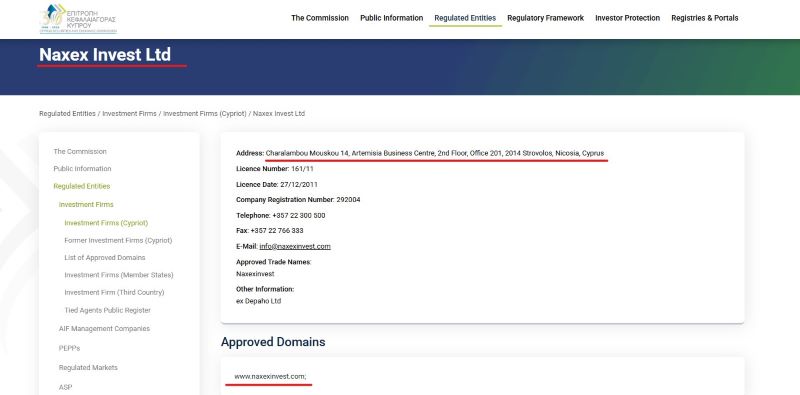The height and width of the screenshot is (395, 800).
Task: Click ex Depaho Ltd text
Action: coord(259,301)
